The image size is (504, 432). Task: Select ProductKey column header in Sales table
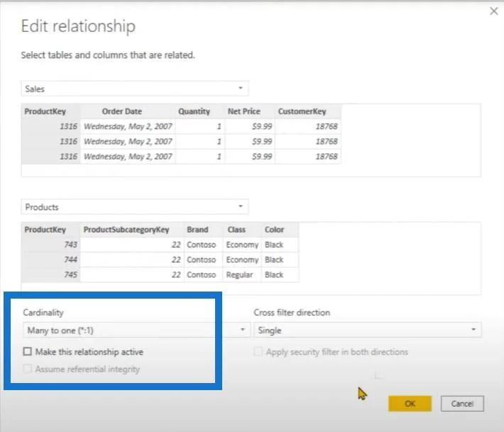tap(51, 111)
